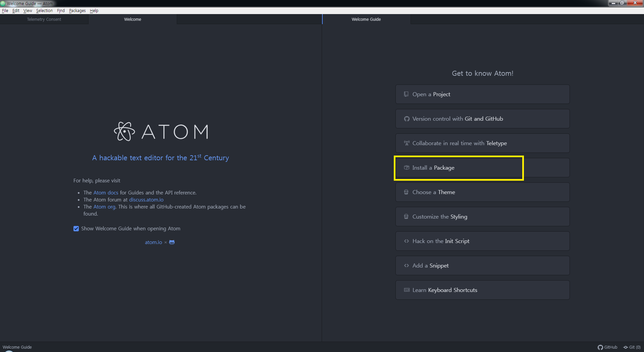Click the paint can icon beside Customize the Styling

pyautogui.click(x=406, y=217)
